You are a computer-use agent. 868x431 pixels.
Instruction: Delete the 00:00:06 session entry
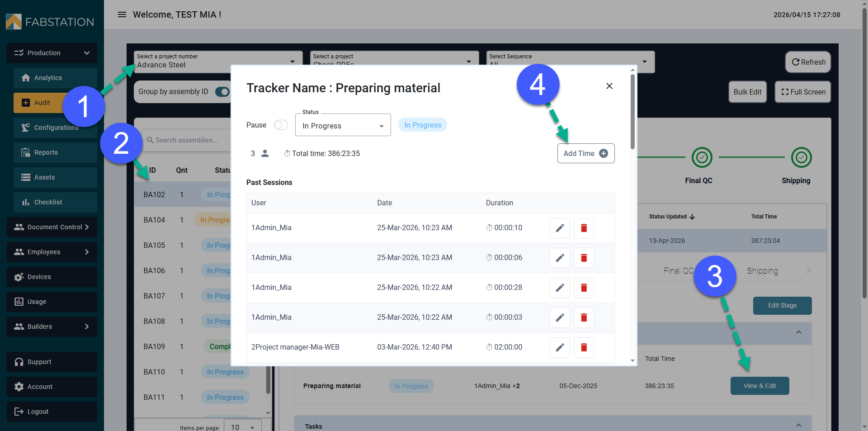click(x=584, y=258)
